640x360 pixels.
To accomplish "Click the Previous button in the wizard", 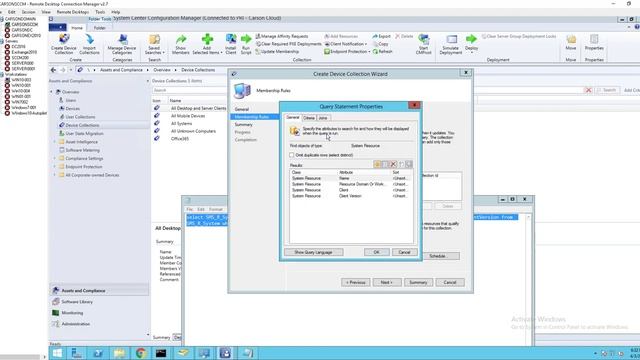I will point(356,282).
